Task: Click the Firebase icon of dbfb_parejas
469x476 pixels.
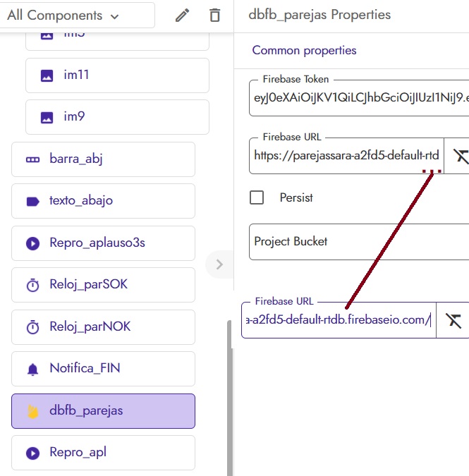Action: (32, 411)
